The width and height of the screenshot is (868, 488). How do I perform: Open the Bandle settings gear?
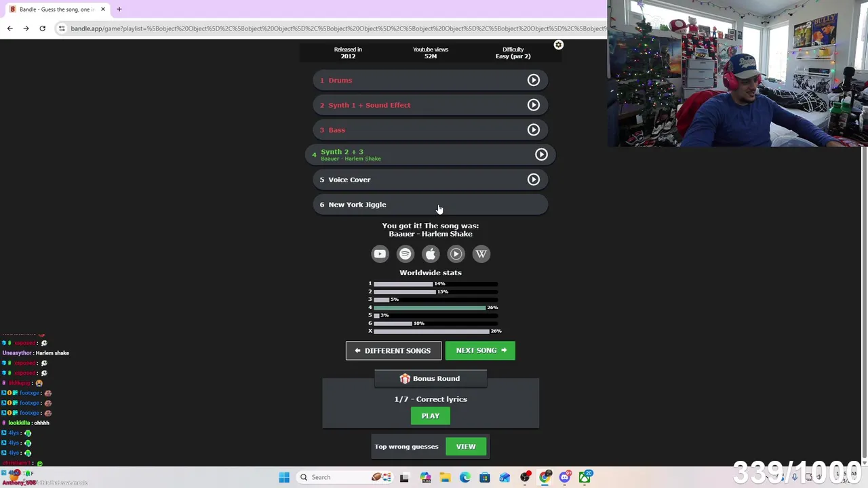pos(558,45)
